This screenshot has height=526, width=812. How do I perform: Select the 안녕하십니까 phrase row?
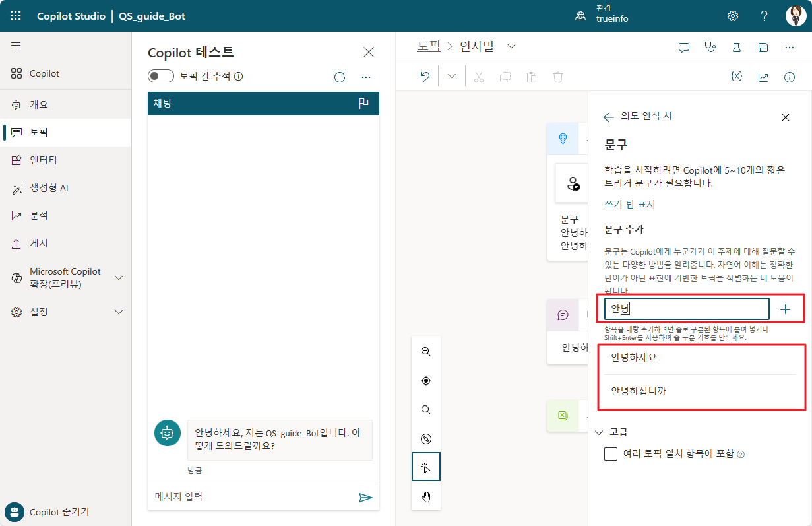[x=700, y=391]
